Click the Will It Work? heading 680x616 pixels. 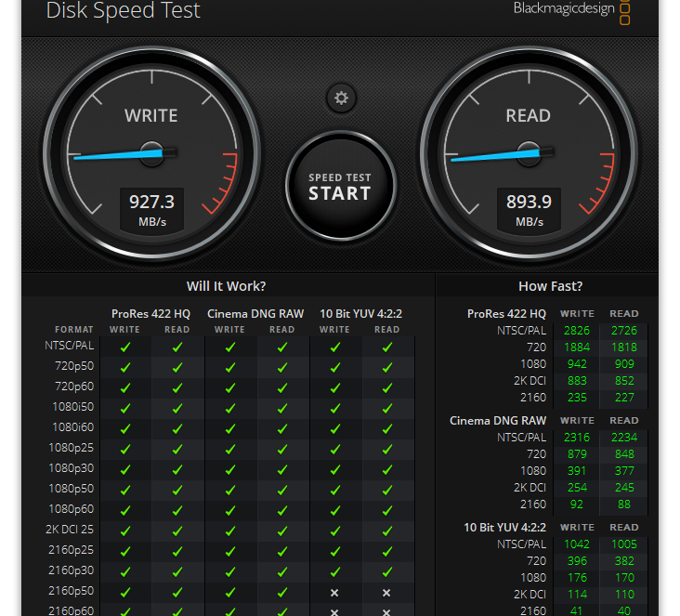226,286
